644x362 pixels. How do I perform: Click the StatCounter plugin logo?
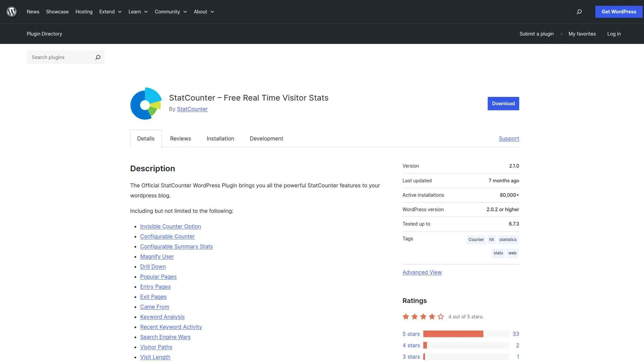(146, 104)
